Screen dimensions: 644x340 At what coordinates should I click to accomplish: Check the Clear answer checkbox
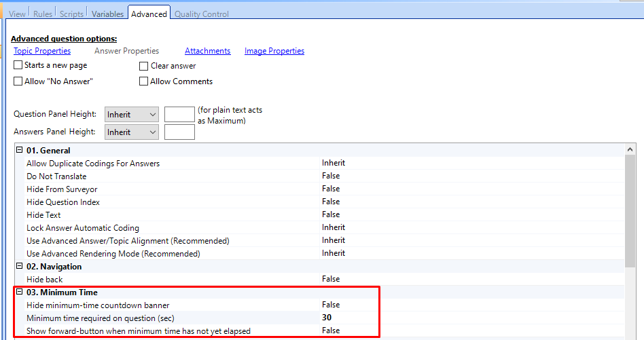coord(144,66)
